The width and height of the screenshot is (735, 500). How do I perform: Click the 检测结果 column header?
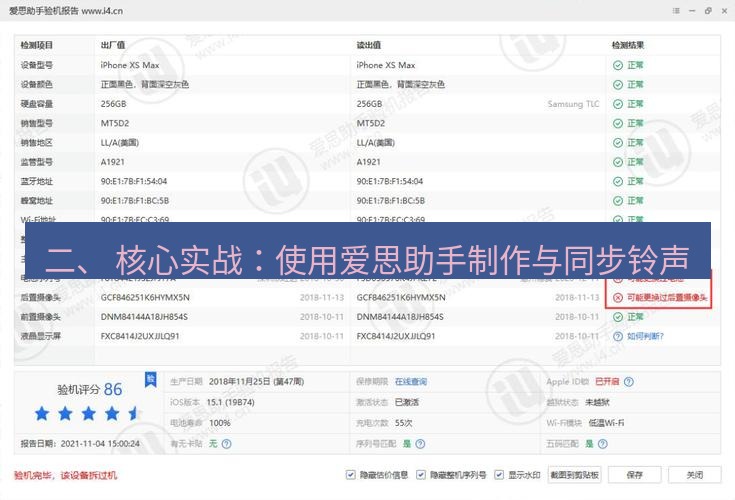(628, 45)
